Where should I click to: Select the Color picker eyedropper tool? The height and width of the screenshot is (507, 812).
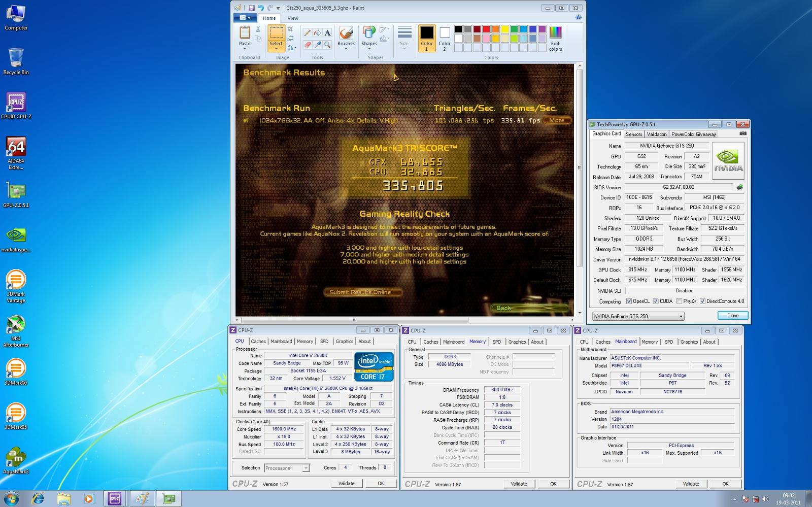point(317,45)
